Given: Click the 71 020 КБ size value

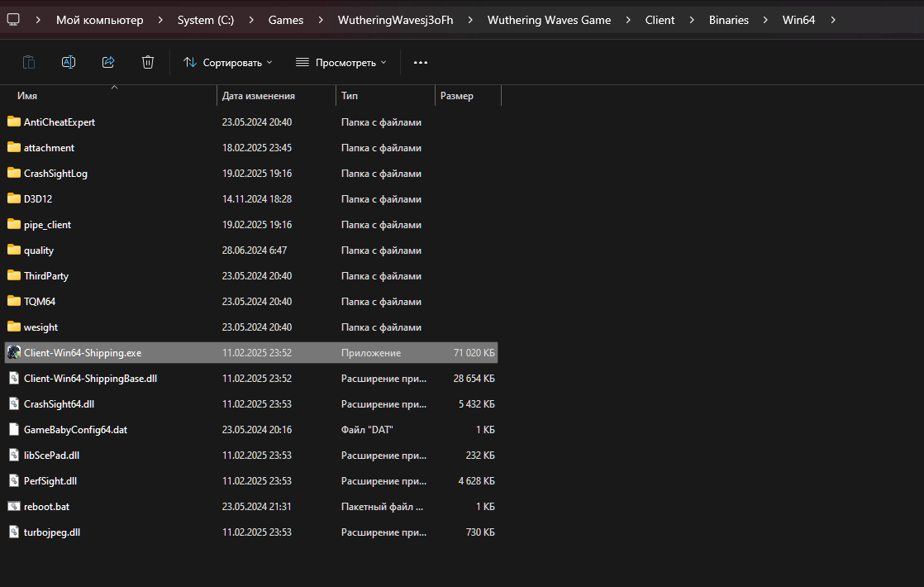Looking at the screenshot, I should tap(474, 353).
